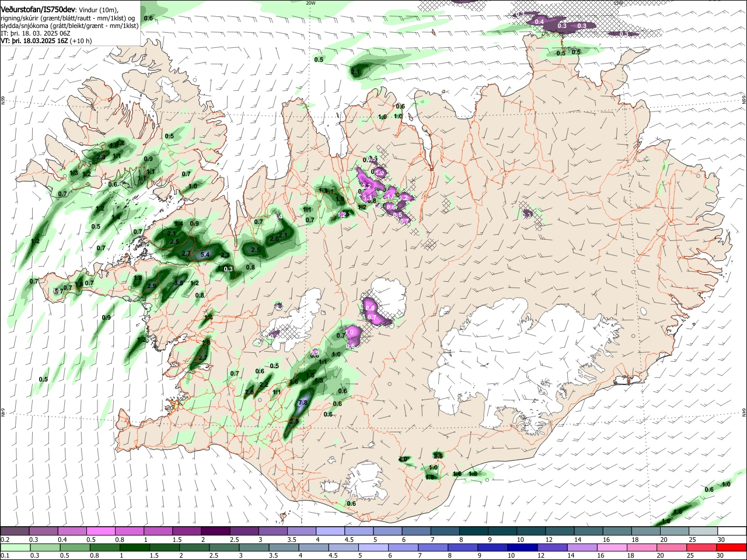Click the '(+10 h)' forecast offset text
The image size is (747, 560).
point(81,41)
